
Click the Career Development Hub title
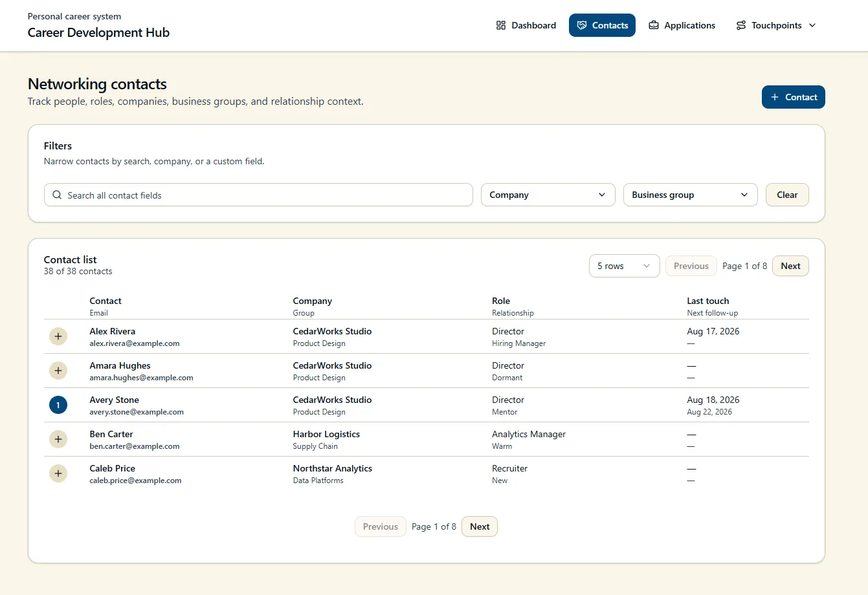(x=98, y=32)
